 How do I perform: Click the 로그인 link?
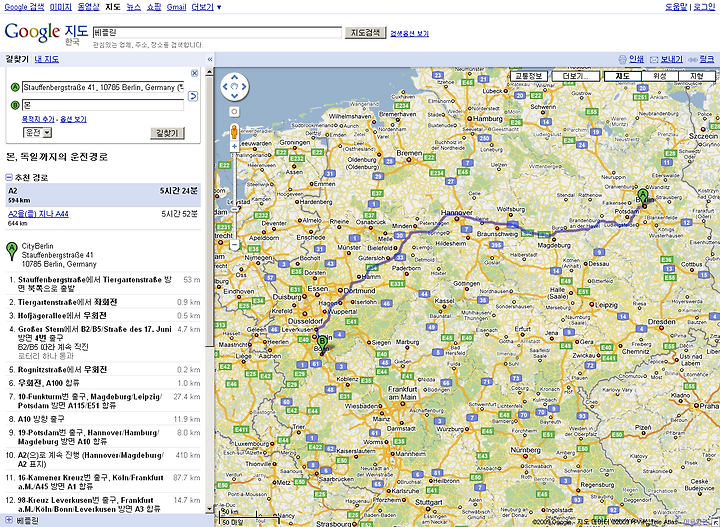[704, 7]
